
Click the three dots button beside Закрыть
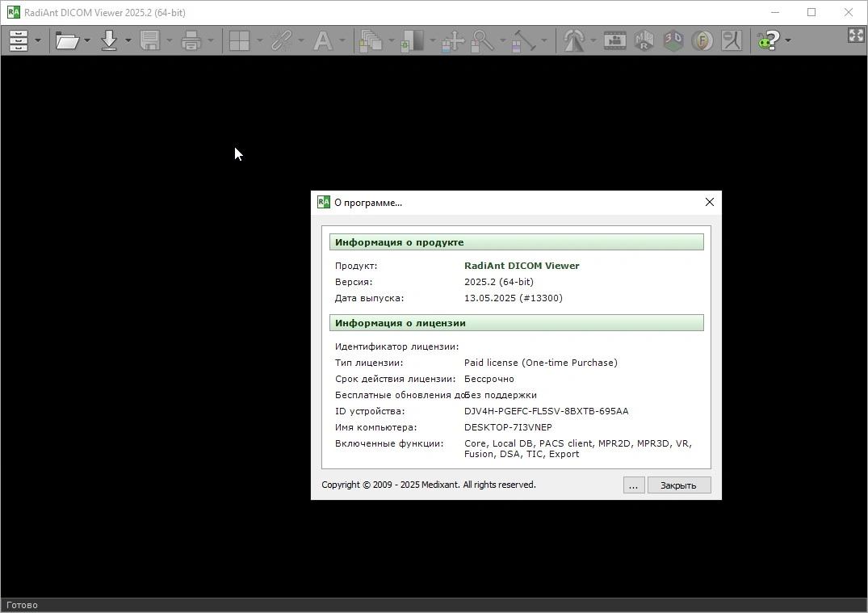(633, 485)
